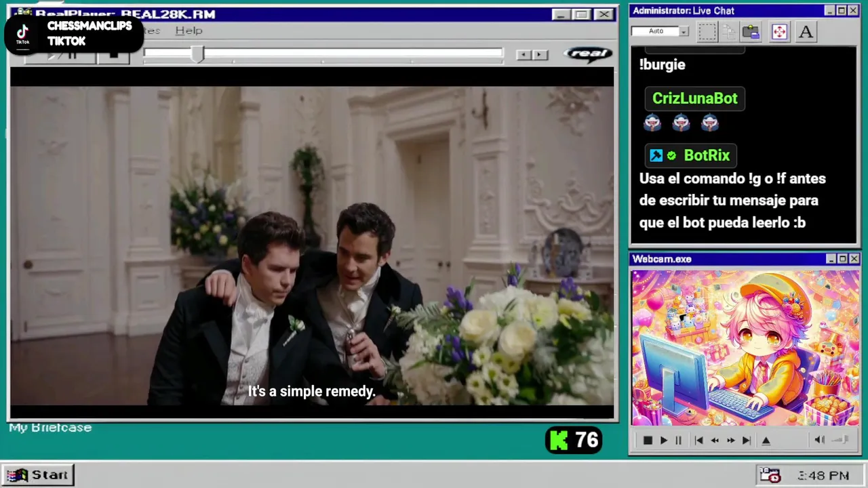The width and height of the screenshot is (868, 488).
Task: Click the CHESSMANCLIPS TIKTOK label
Action: 90,33
